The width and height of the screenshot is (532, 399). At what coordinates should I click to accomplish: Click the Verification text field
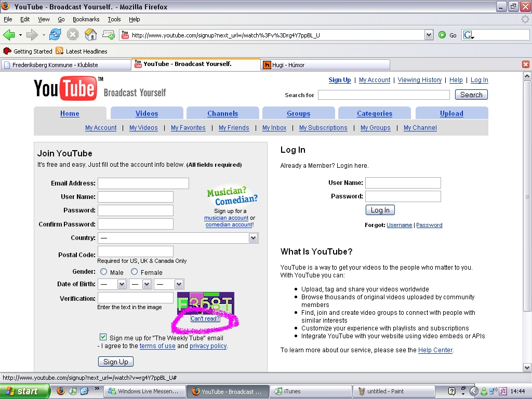(136, 298)
